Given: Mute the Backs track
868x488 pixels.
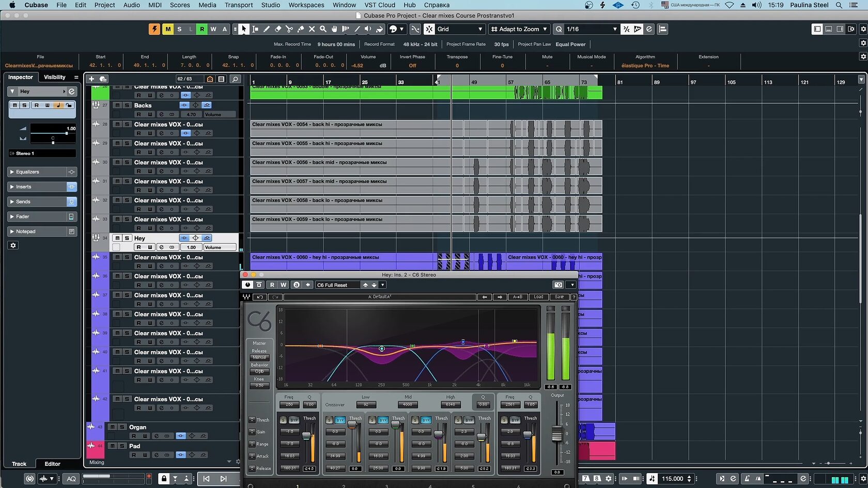Looking at the screenshot, I should point(117,105).
